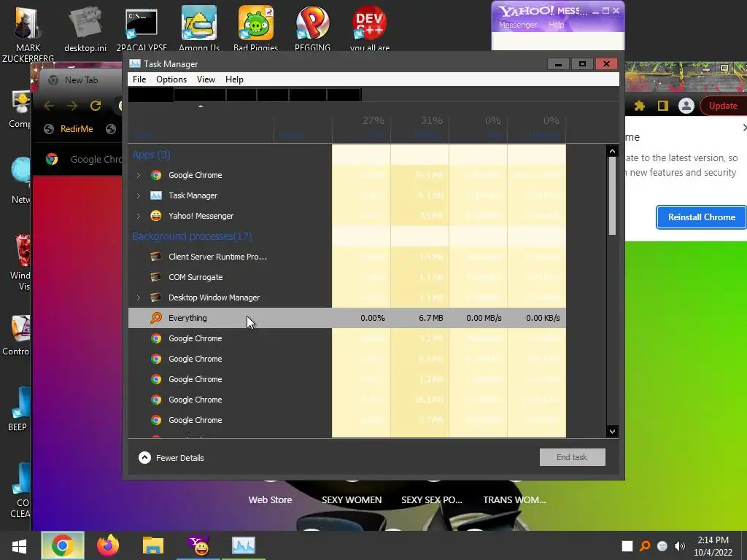The height and width of the screenshot is (560, 747).
Task: Click the process list scrollbar thumb
Action: 612,195
